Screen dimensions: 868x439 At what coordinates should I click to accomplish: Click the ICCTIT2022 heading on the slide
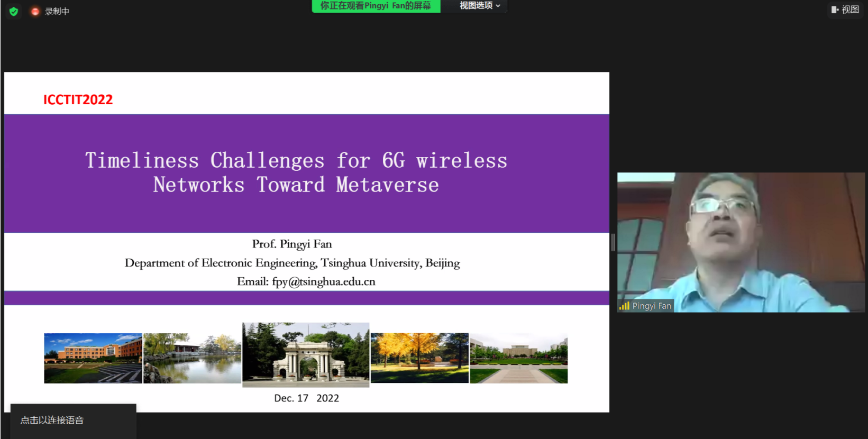78,99
